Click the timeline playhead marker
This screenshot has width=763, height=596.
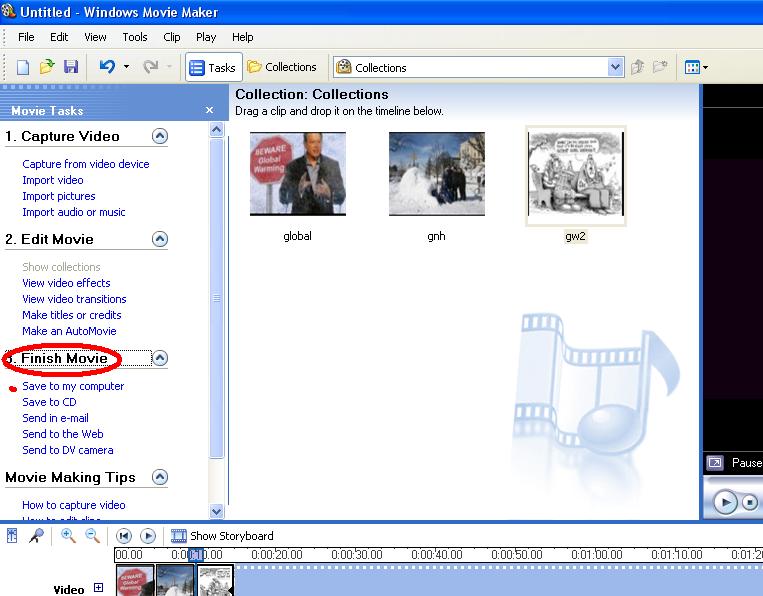point(196,555)
